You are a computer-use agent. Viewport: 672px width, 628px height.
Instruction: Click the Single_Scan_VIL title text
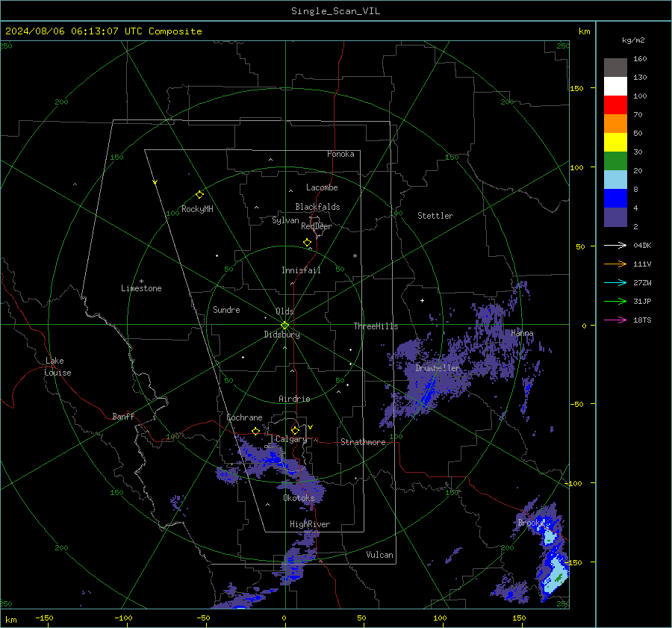pyautogui.click(x=335, y=11)
